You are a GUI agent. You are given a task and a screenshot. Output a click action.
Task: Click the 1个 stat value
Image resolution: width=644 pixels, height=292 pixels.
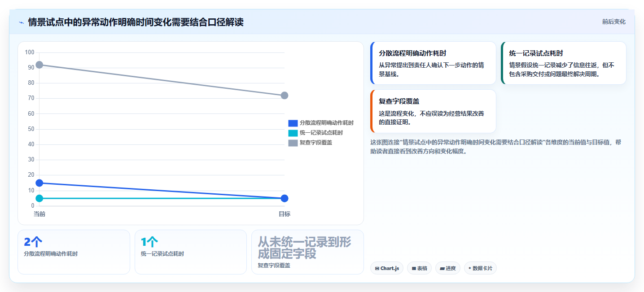coord(149,242)
